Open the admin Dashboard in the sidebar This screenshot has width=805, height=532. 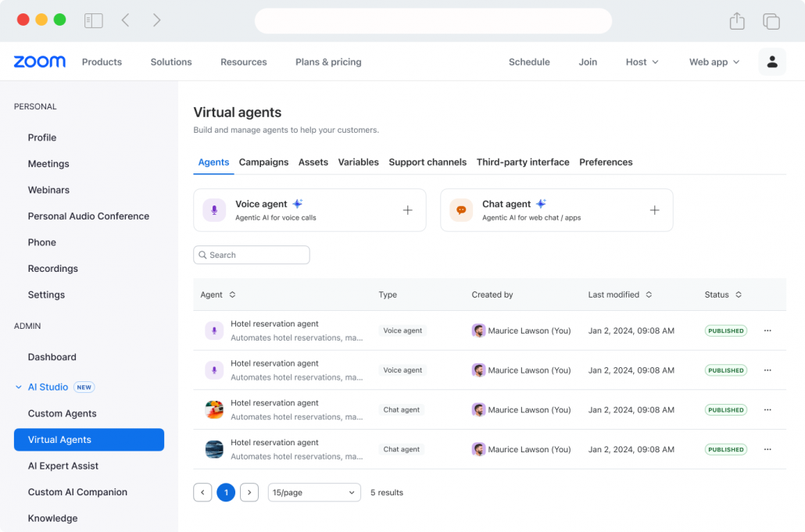click(52, 357)
